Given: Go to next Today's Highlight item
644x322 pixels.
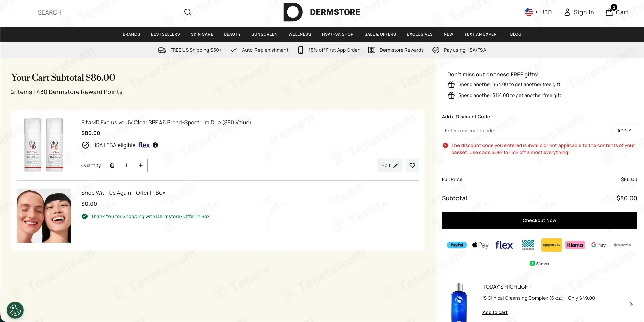Looking at the screenshot, I should click(x=631, y=304).
